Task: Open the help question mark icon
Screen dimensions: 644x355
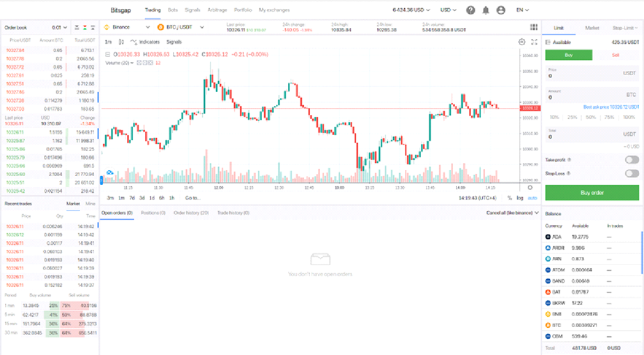Action: tap(470, 10)
